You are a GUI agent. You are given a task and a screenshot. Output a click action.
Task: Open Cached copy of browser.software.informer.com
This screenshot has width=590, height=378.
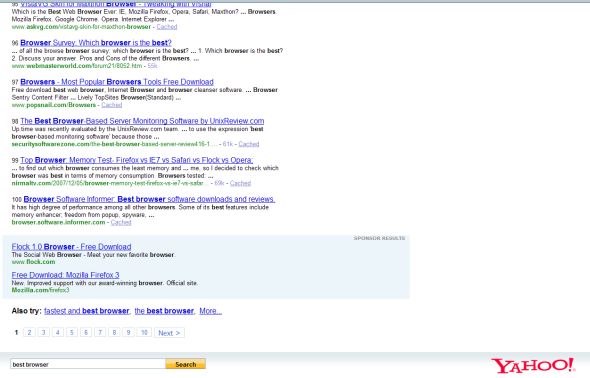click(121, 222)
